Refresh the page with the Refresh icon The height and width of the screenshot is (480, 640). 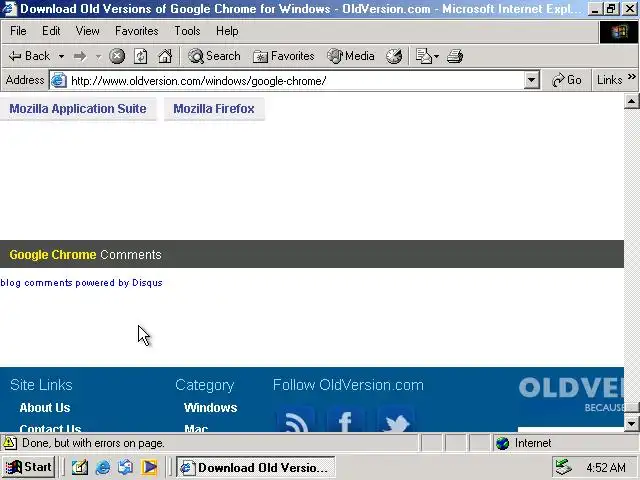[141, 56]
